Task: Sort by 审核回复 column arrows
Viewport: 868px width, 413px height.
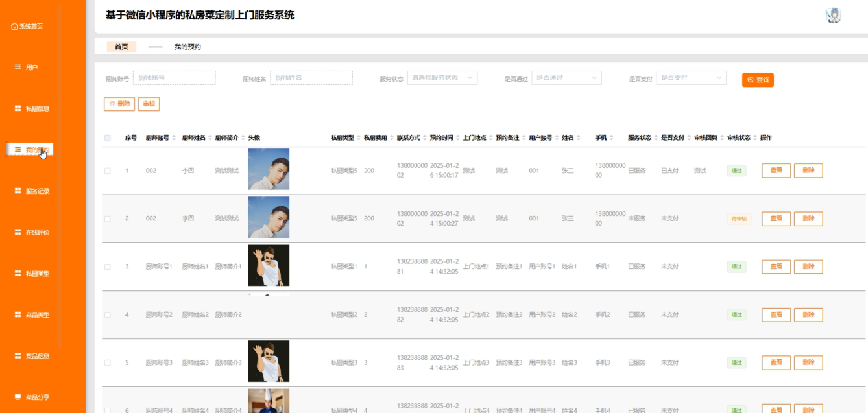Action: click(722, 137)
